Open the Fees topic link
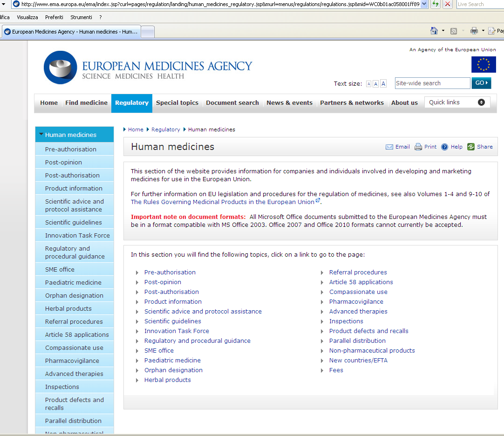Screen dimensions: 504x436 (x=336, y=370)
